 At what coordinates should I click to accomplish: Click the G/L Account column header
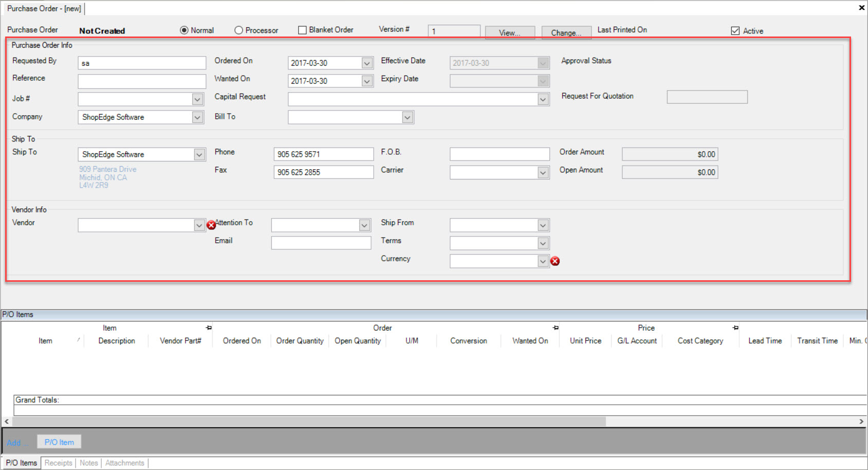coord(637,341)
